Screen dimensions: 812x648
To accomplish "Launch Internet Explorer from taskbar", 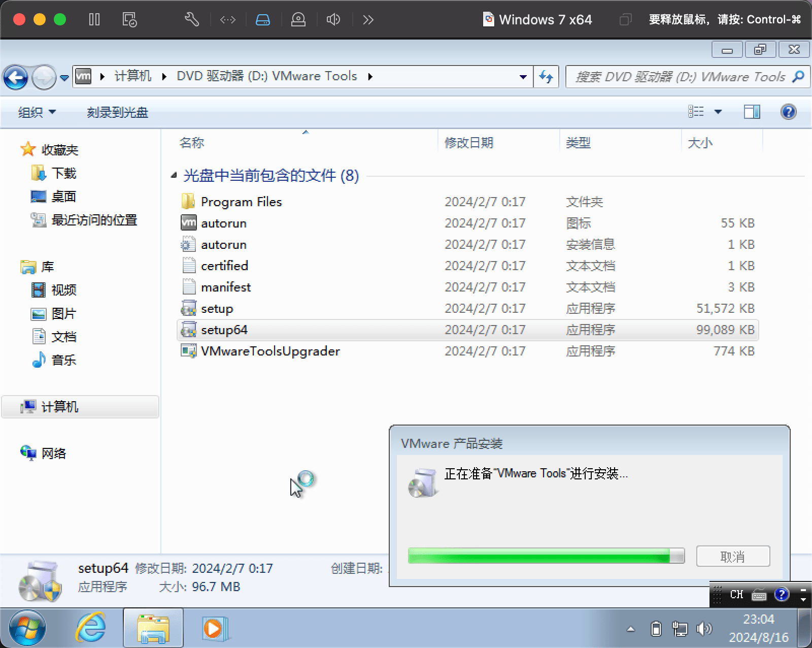I will click(x=91, y=628).
